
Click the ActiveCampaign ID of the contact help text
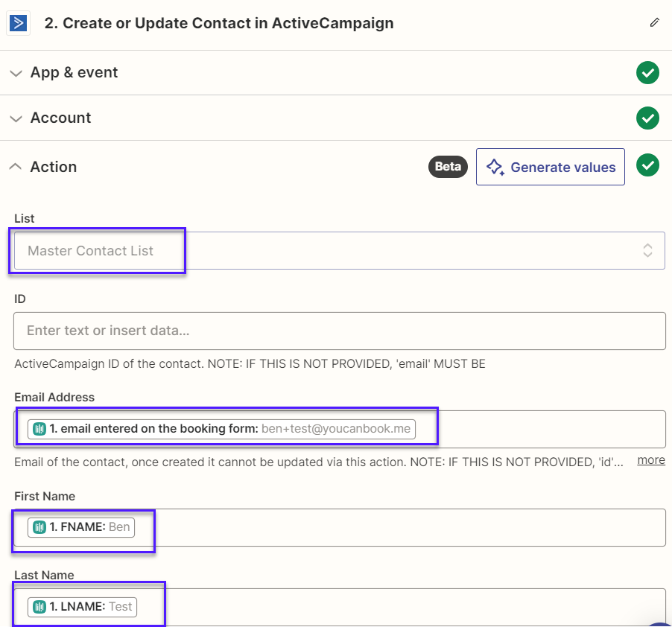[x=250, y=364]
